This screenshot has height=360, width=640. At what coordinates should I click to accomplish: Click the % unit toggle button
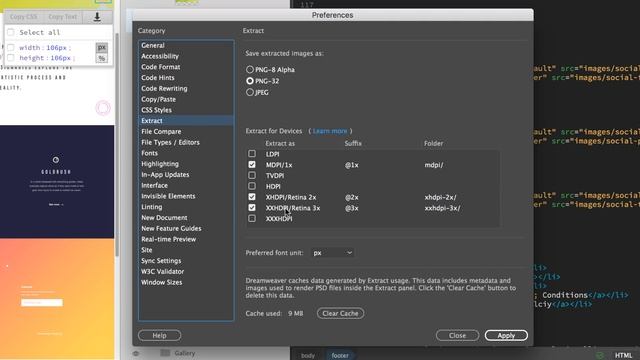click(x=102, y=58)
